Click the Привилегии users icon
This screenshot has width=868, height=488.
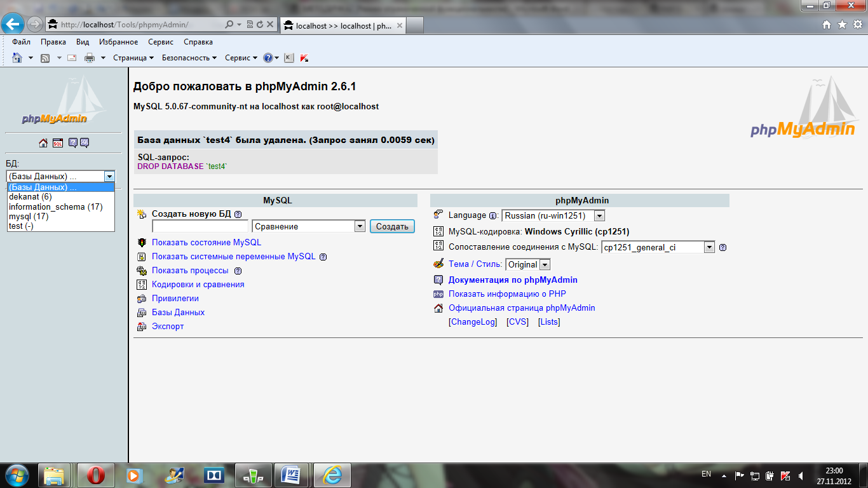click(x=142, y=299)
